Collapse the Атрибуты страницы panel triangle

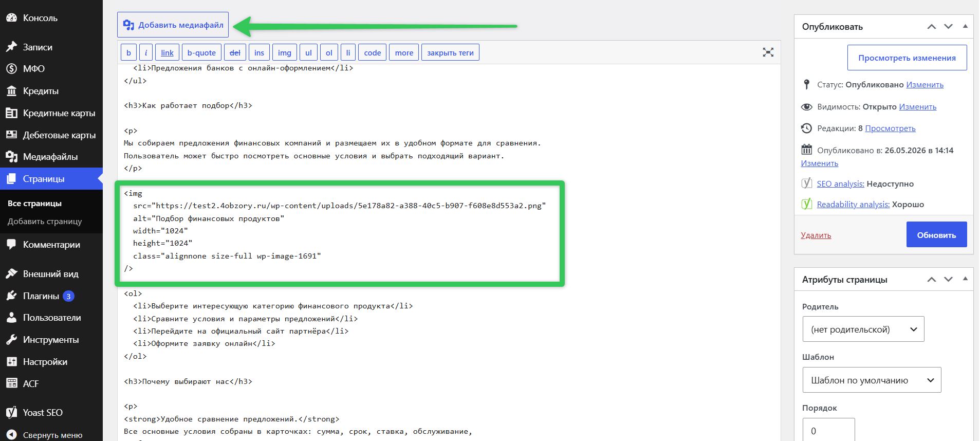(965, 279)
